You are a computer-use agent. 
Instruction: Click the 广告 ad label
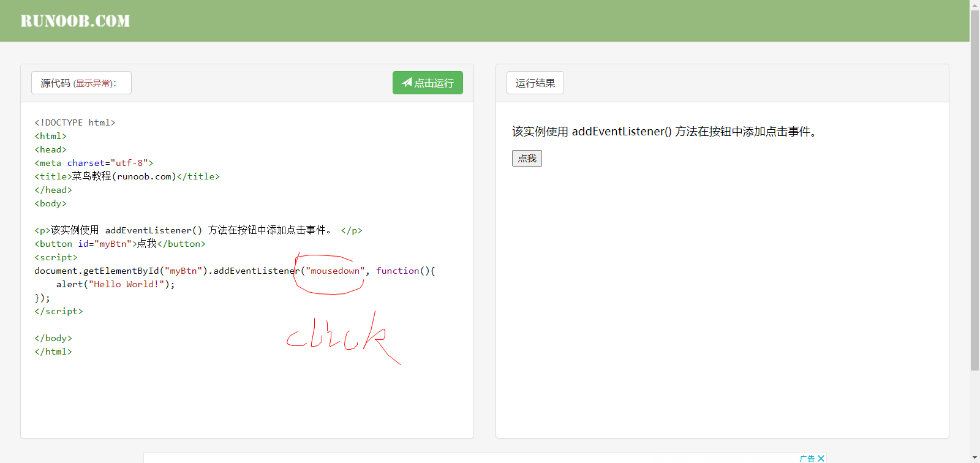807,458
